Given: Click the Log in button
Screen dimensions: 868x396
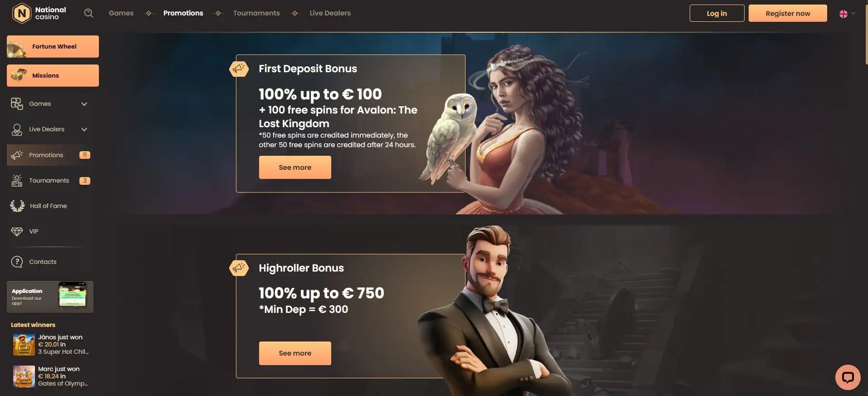Looking at the screenshot, I should coord(717,13).
